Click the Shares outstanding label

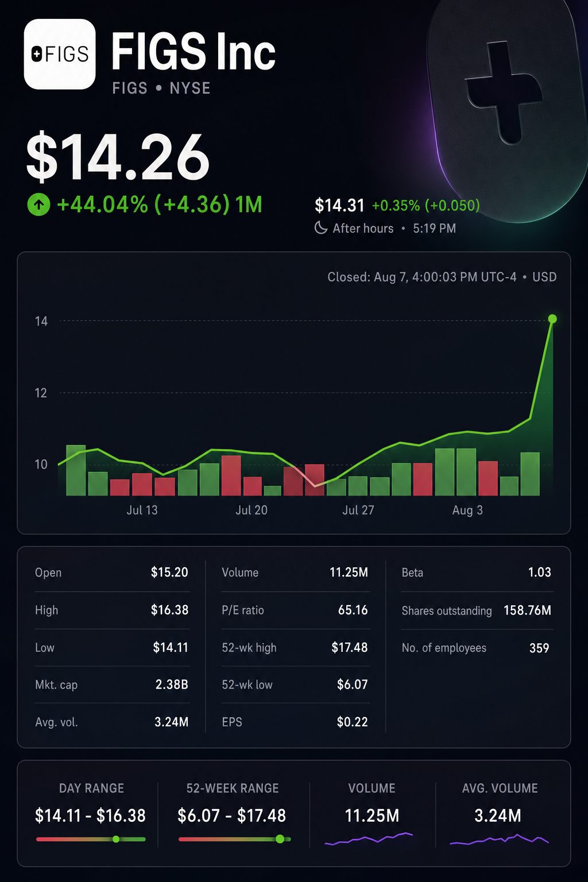[447, 610]
